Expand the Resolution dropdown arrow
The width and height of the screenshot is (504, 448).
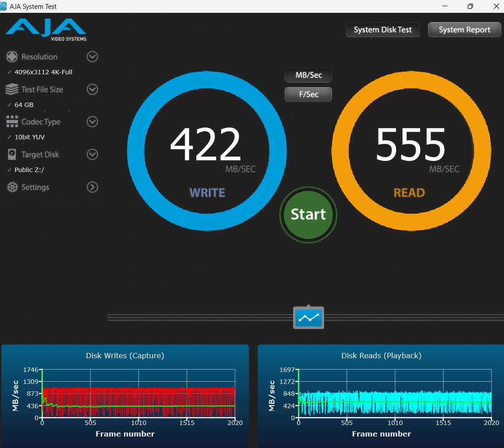92,57
